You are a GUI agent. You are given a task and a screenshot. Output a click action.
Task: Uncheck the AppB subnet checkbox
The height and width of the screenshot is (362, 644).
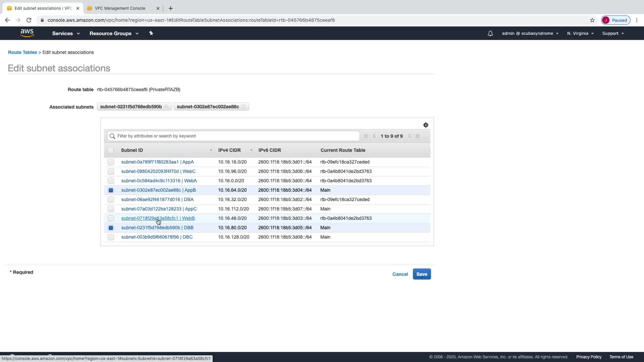[x=111, y=190]
